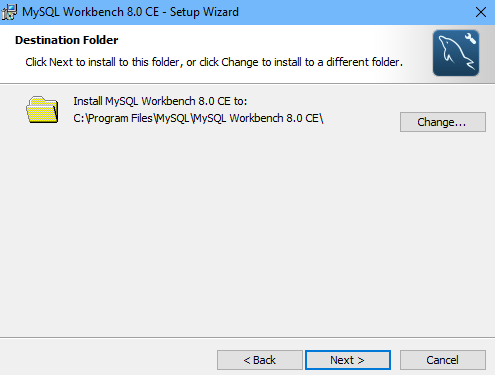Go to previous step with < Back
Screen dimensions: 495x375
point(260,360)
